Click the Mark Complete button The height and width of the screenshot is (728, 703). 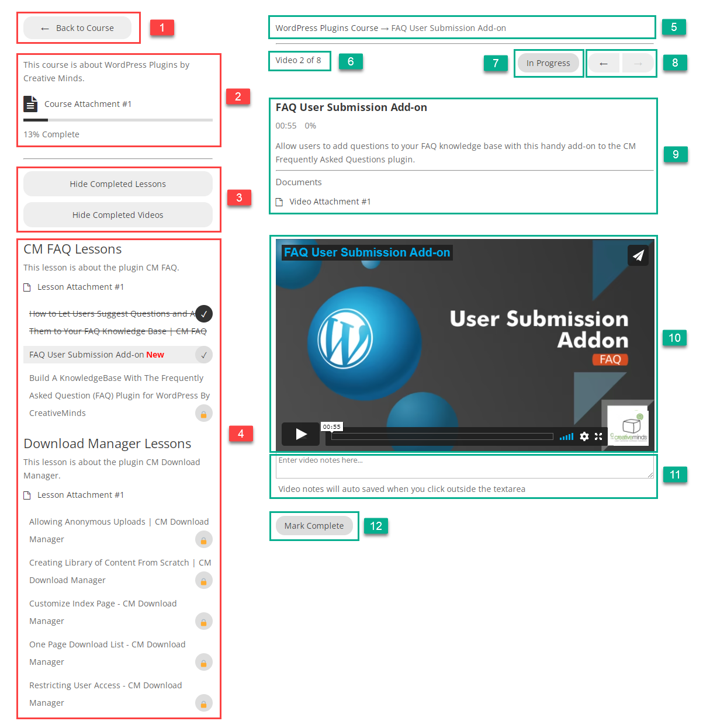coord(314,526)
